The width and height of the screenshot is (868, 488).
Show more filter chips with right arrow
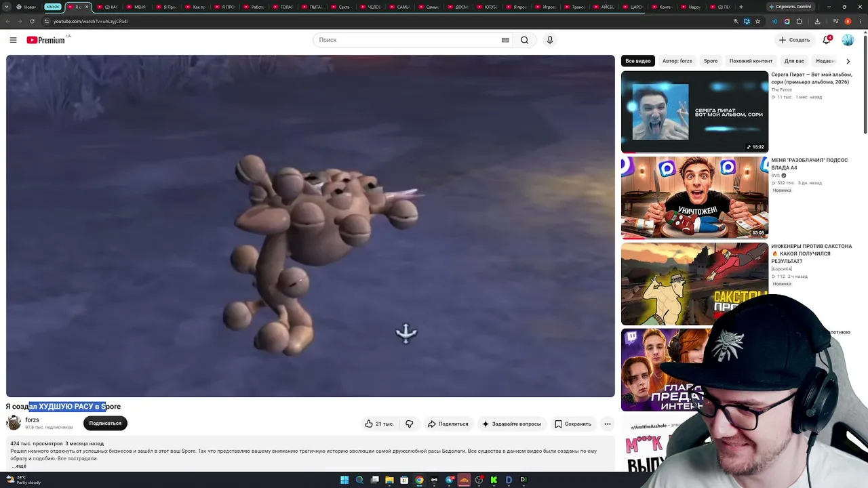[x=848, y=61]
